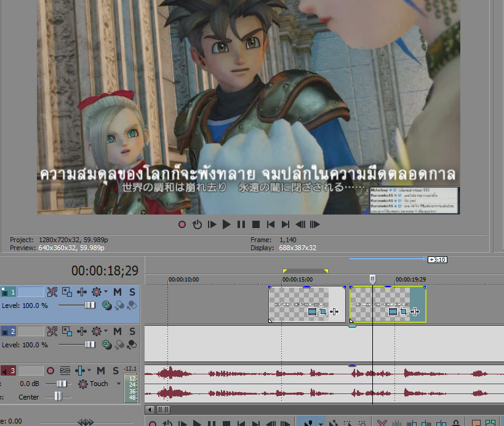
Task: Arm audio track 3 for recording
Action: [50, 371]
